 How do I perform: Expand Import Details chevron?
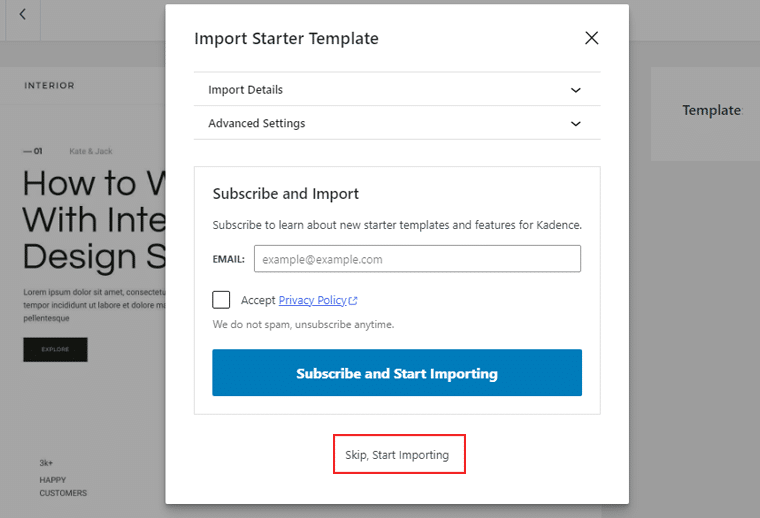pos(575,90)
